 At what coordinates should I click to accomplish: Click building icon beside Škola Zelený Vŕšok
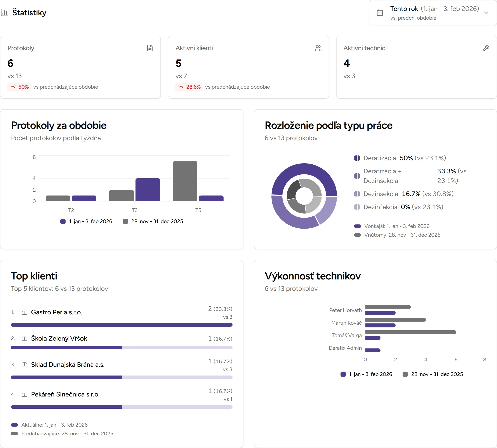24,338
